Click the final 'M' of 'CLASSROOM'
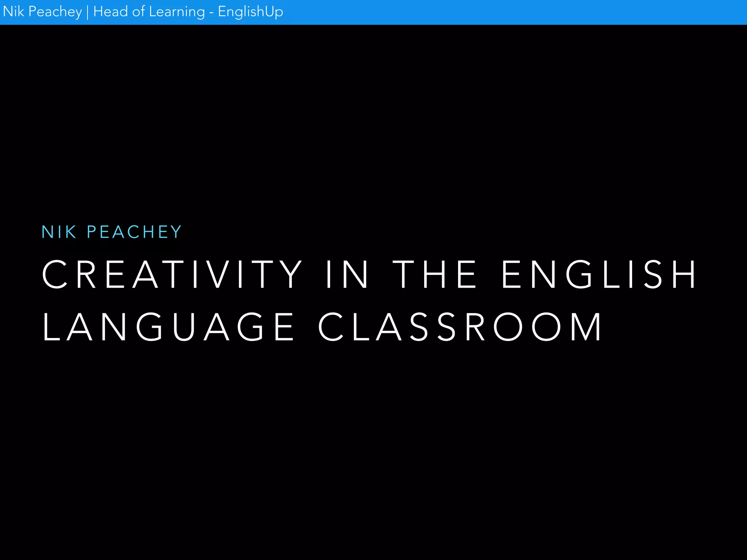This screenshot has width=747, height=560. click(586, 327)
